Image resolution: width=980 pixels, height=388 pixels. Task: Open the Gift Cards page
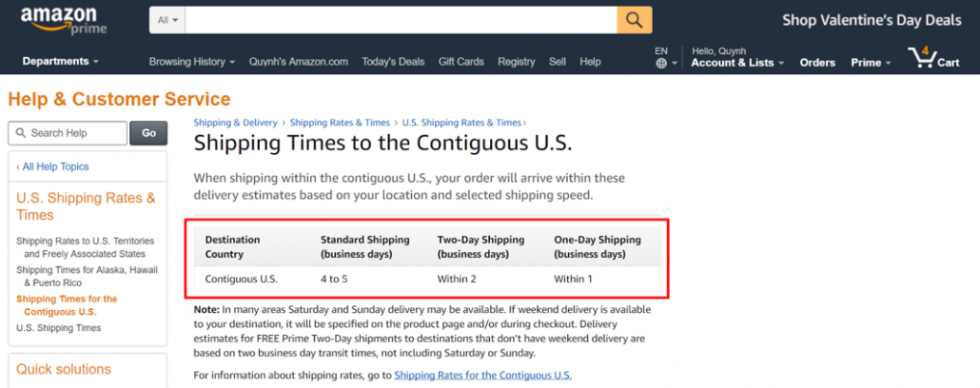tap(461, 62)
